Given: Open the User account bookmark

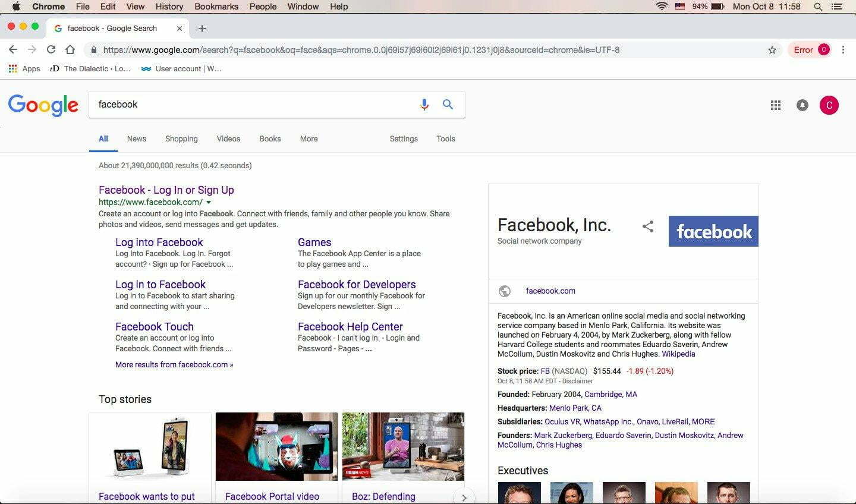Looking at the screenshot, I should [181, 68].
